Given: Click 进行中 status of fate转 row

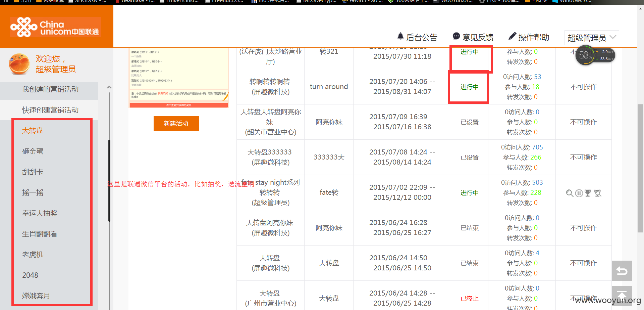Looking at the screenshot, I should [469, 193].
